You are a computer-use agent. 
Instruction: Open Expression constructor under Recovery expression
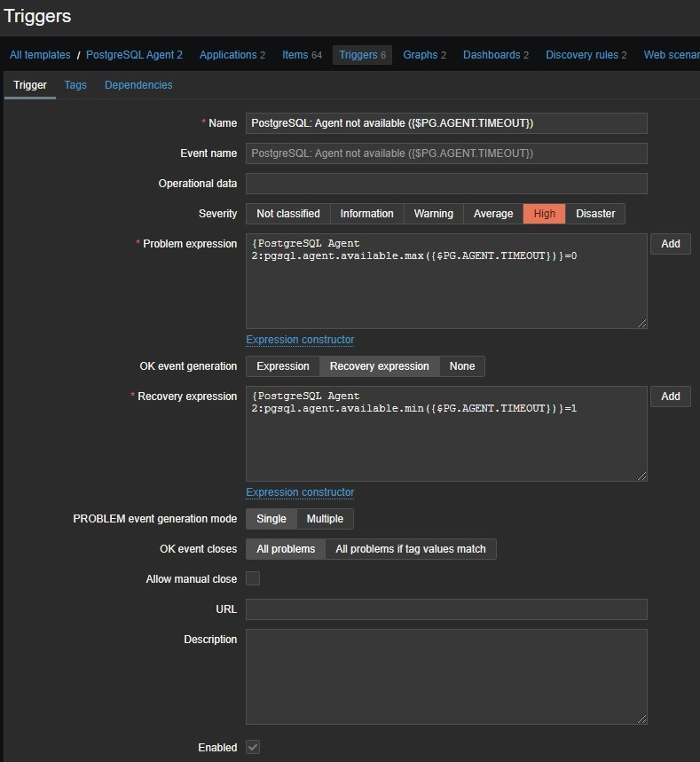[x=300, y=492]
